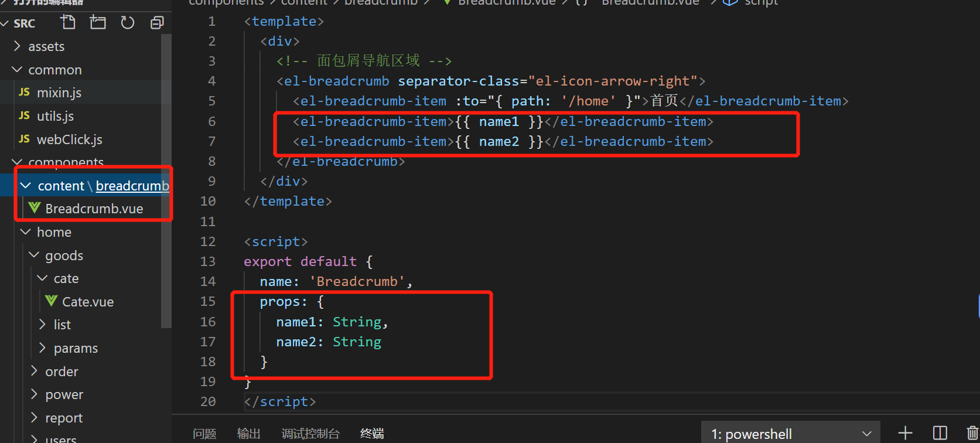Viewport: 980px width, 443px height.
Task: Expand the report folder
Action: (x=34, y=418)
